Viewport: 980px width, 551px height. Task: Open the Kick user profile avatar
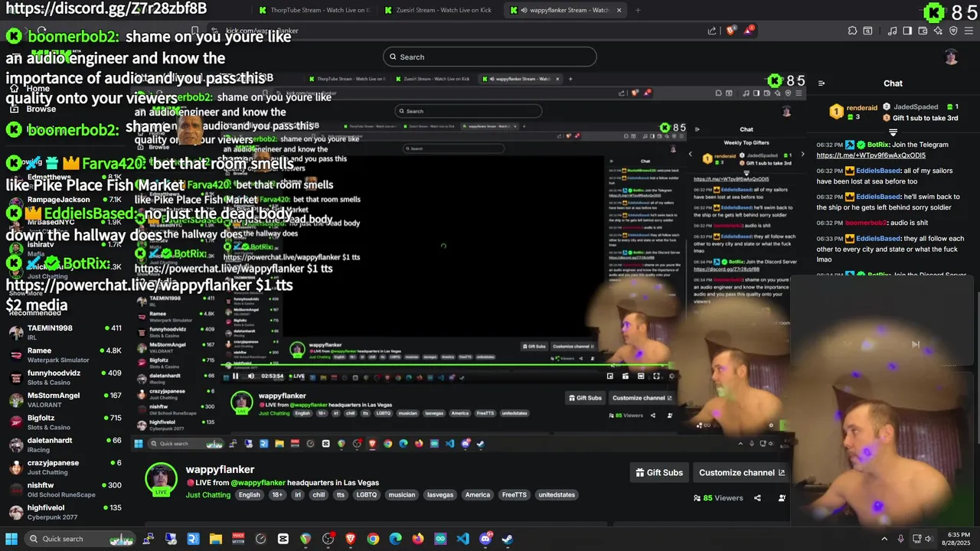click(x=951, y=57)
